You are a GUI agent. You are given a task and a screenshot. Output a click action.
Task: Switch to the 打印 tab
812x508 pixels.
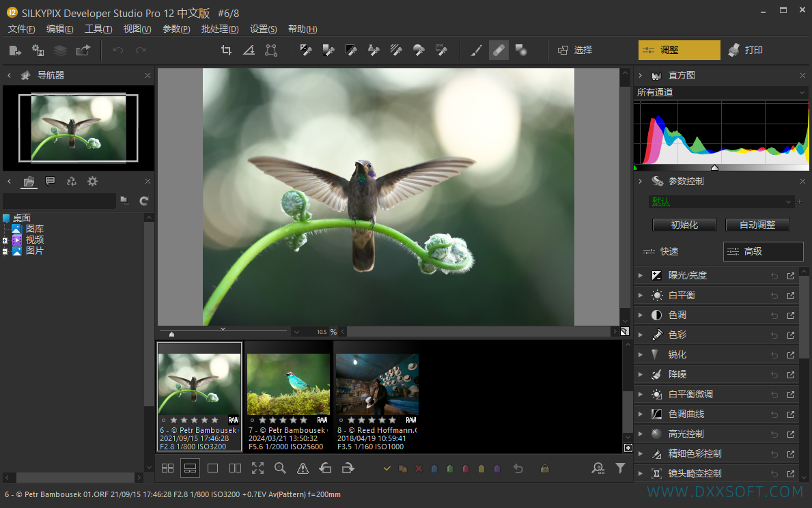746,51
